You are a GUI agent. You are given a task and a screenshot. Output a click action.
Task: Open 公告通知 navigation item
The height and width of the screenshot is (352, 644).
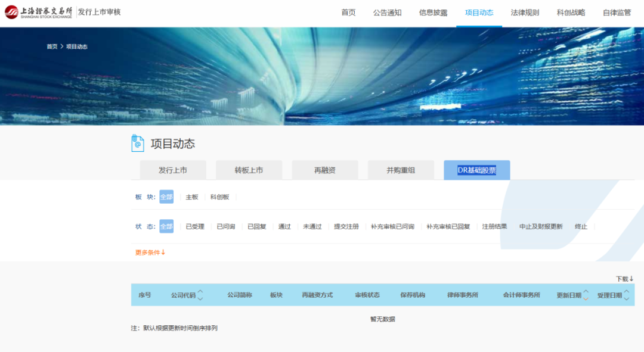387,13
